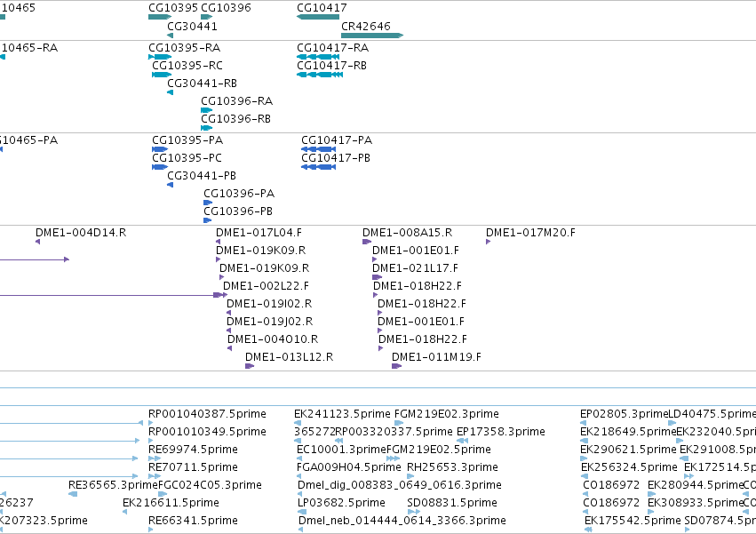Click BAC end DME1-019J02.R
This screenshot has width=756, height=534.
(x=269, y=322)
